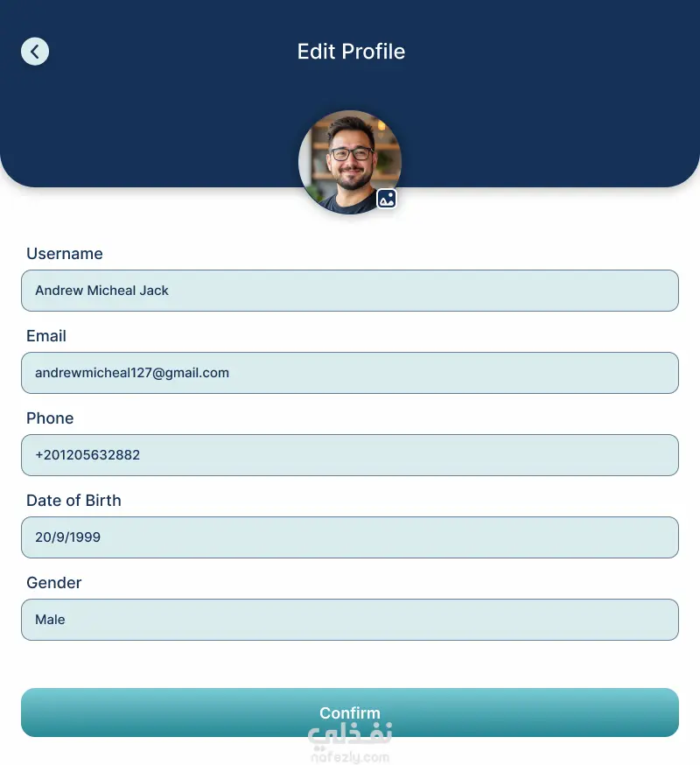Screen dimensions: 700x765
Task: Click the Date of Birth label
Action: (73, 501)
